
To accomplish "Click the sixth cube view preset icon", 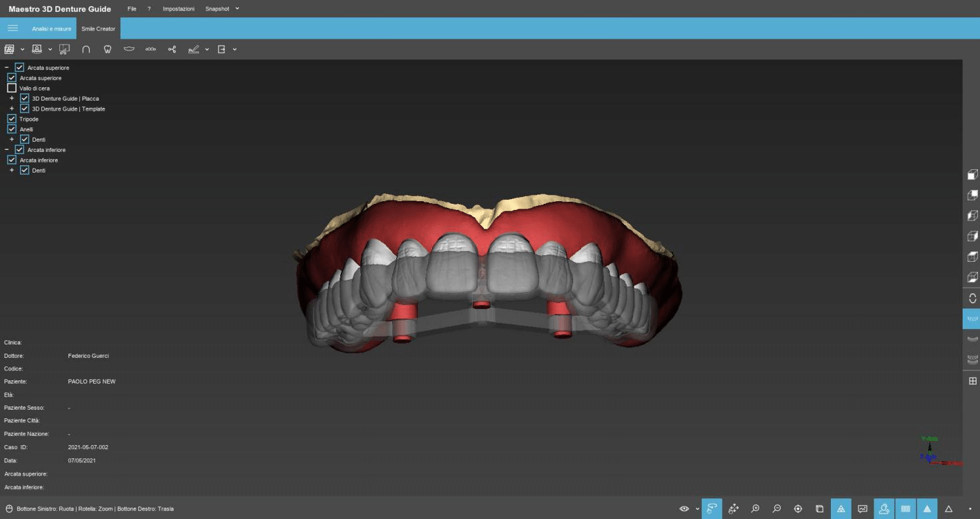I will (972, 276).
